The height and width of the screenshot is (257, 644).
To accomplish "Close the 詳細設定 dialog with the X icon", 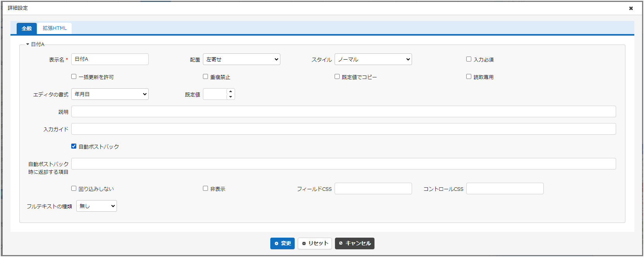I will coord(631,8).
